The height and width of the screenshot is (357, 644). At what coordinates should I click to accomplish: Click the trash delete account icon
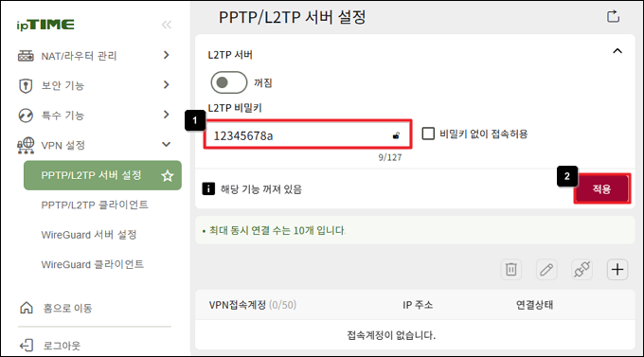(x=510, y=270)
